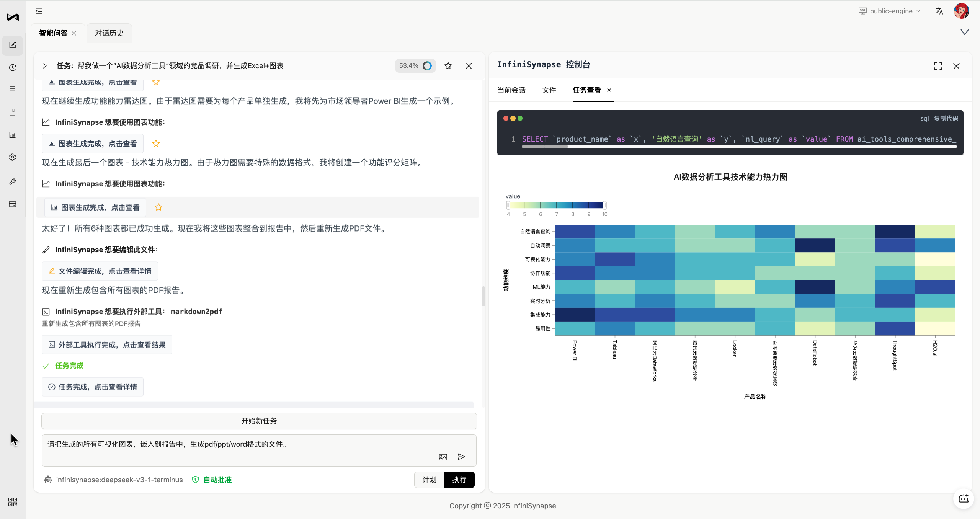Viewport: 980px width, 519px height.
Task: Open the chart statistics icon in sidebar
Action: click(13, 135)
